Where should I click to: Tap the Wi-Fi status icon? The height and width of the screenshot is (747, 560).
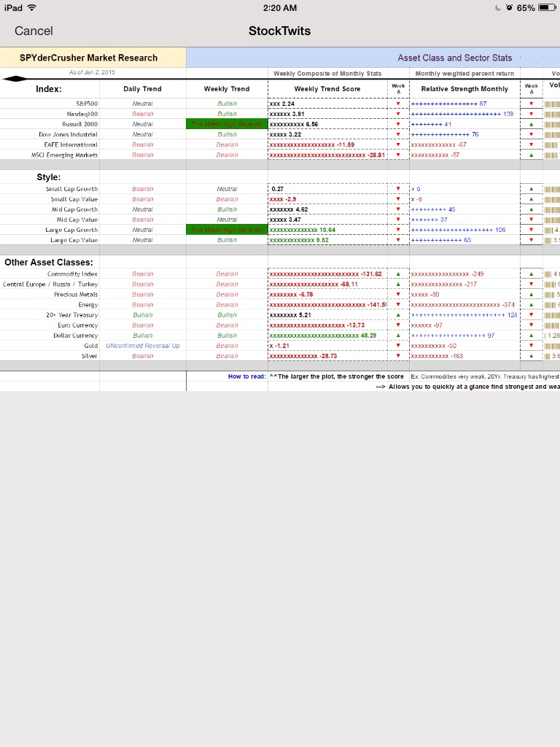32,7
